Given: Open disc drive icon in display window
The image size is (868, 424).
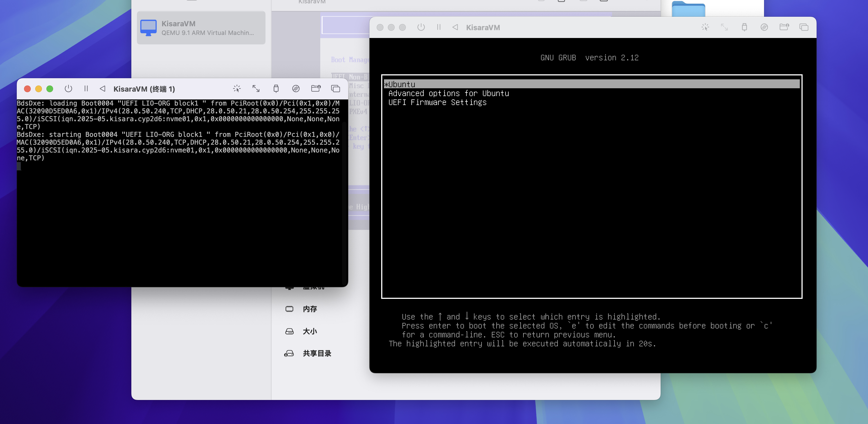Looking at the screenshot, I should (x=764, y=27).
